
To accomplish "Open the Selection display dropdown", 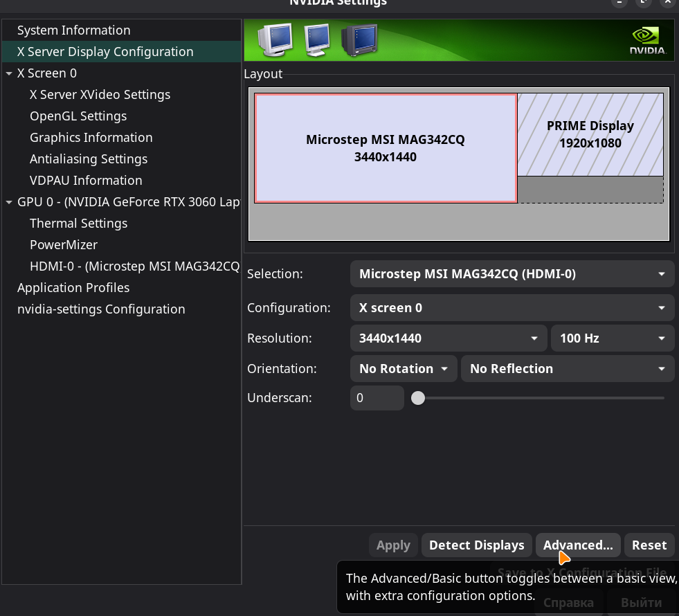I will [x=512, y=274].
